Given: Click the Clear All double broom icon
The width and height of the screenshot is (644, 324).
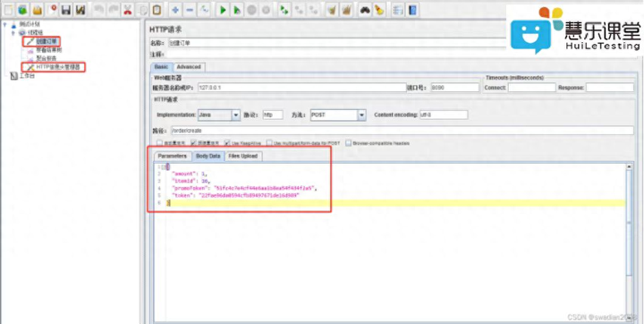Looking at the screenshot, I should click(x=346, y=10).
